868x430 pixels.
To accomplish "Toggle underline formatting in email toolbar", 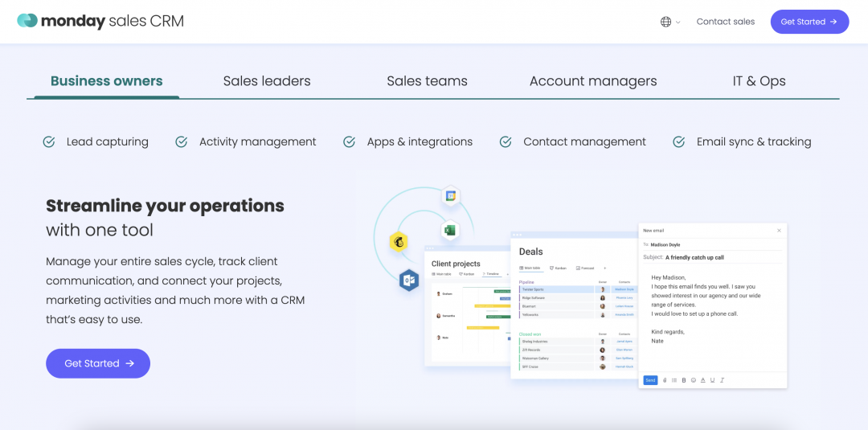I will 712,380.
